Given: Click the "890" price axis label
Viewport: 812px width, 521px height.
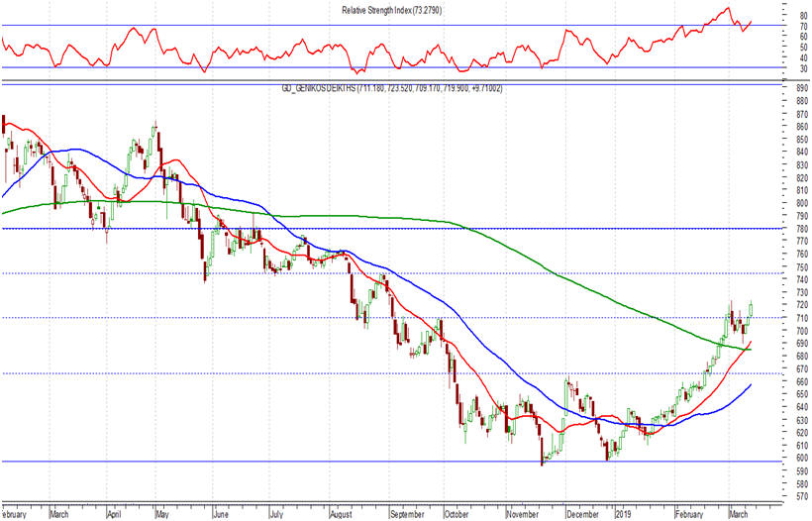Looking at the screenshot, I should tap(802, 88).
